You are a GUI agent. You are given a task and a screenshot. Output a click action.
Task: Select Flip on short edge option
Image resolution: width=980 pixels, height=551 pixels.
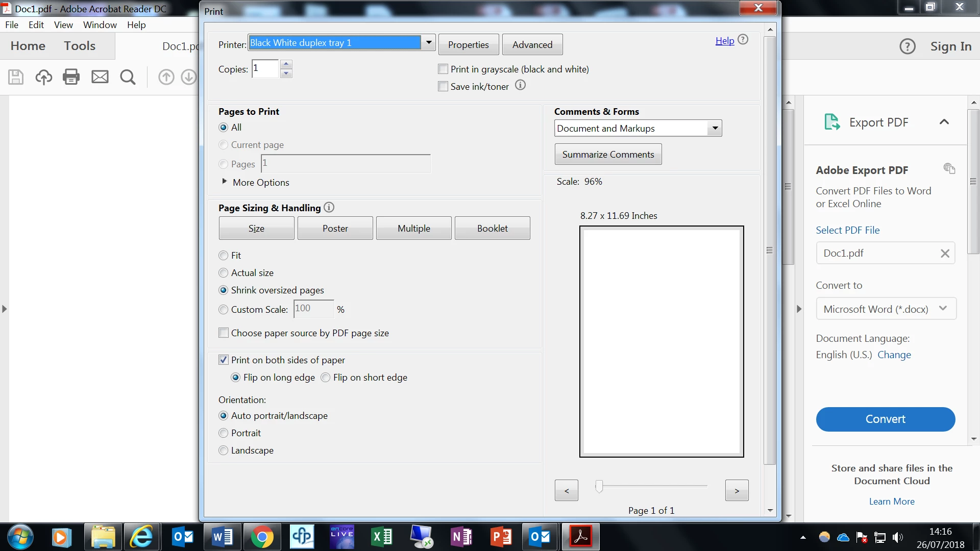pyautogui.click(x=326, y=378)
